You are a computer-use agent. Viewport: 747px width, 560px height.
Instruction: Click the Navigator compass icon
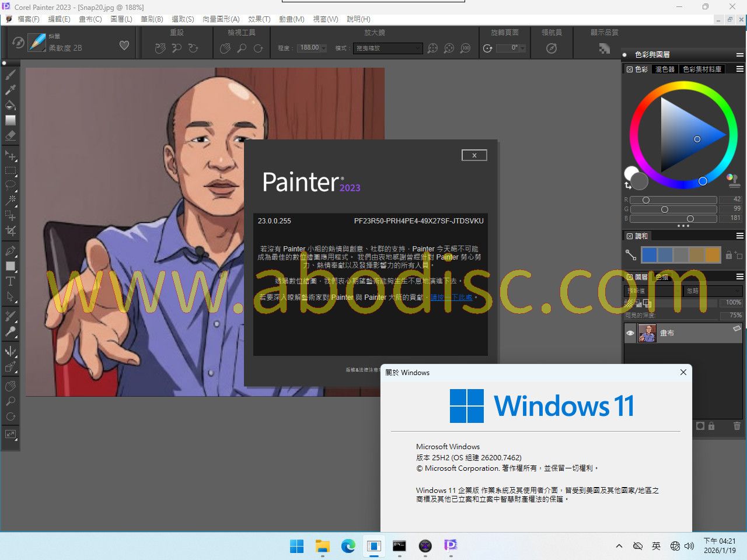click(x=551, y=48)
